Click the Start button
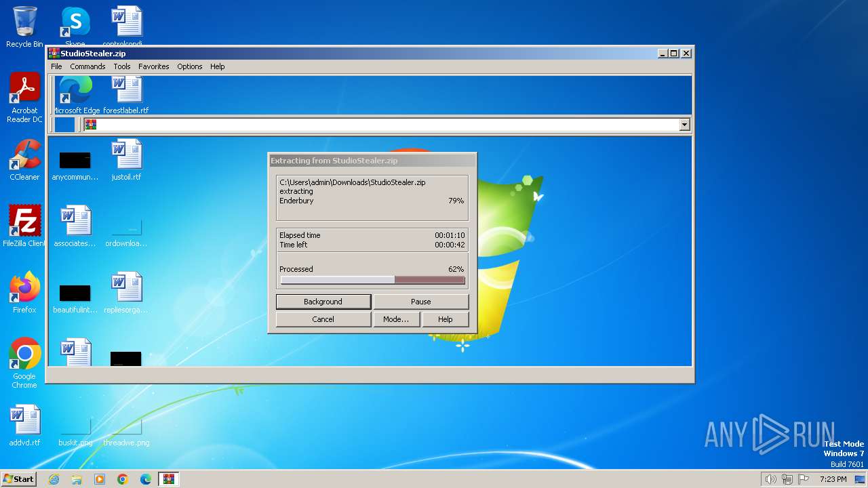This screenshot has width=868, height=488. (x=18, y=479)
